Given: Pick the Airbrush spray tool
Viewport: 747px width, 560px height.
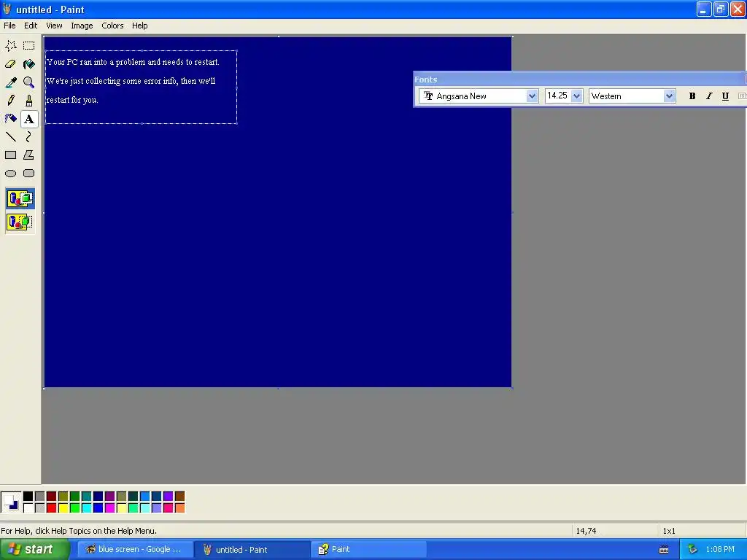Looking at the screenshot, I should 10,119.
